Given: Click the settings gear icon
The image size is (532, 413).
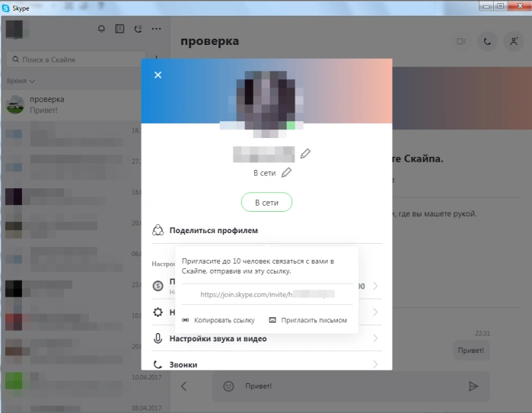Looking at the screenshot, I should click(x=158, y=312).
